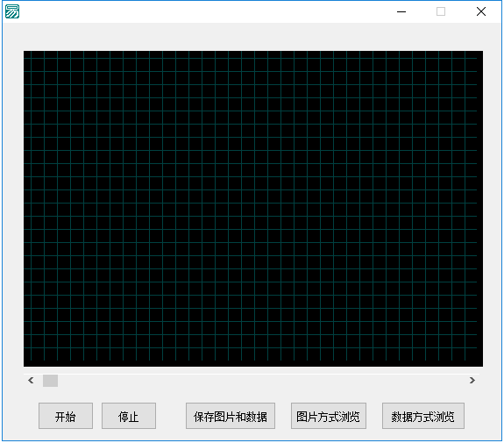Click the empty title bar area
Viewport: 504px width, 443px height.
pos(206,11)
